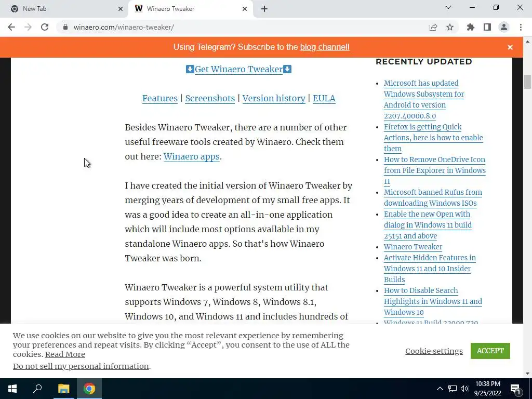Open Activate Hidden Features article link

pyautogui.click(x=430, y=269)
